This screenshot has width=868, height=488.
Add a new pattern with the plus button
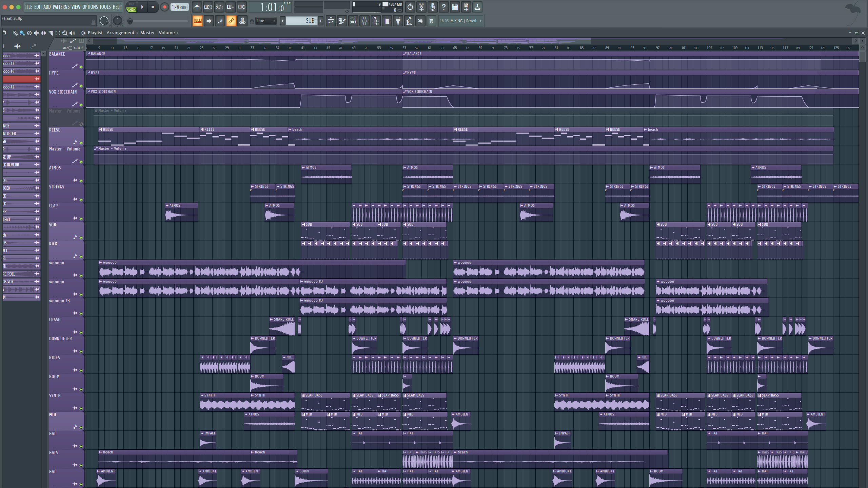click(320, 21)
